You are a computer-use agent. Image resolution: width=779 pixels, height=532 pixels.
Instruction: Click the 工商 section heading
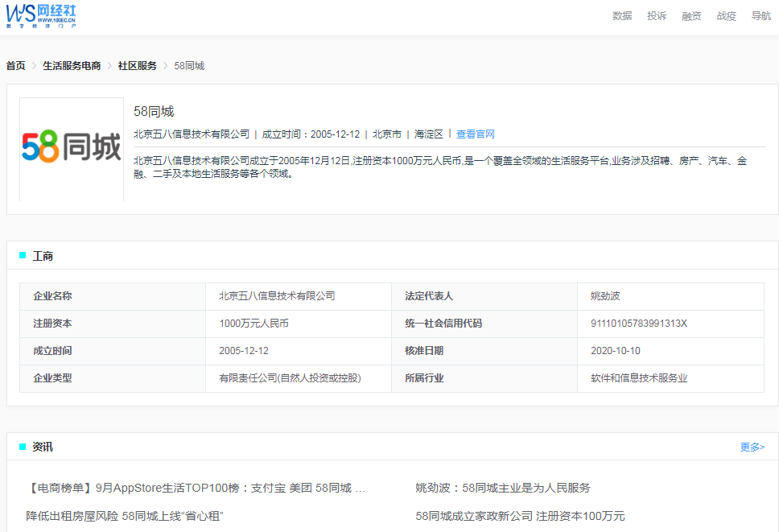click(43, 256)
